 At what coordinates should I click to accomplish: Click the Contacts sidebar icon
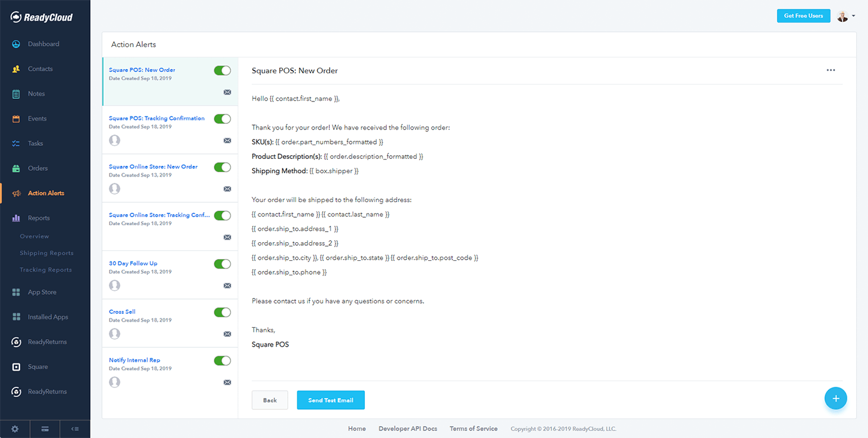tap(16, 69)
